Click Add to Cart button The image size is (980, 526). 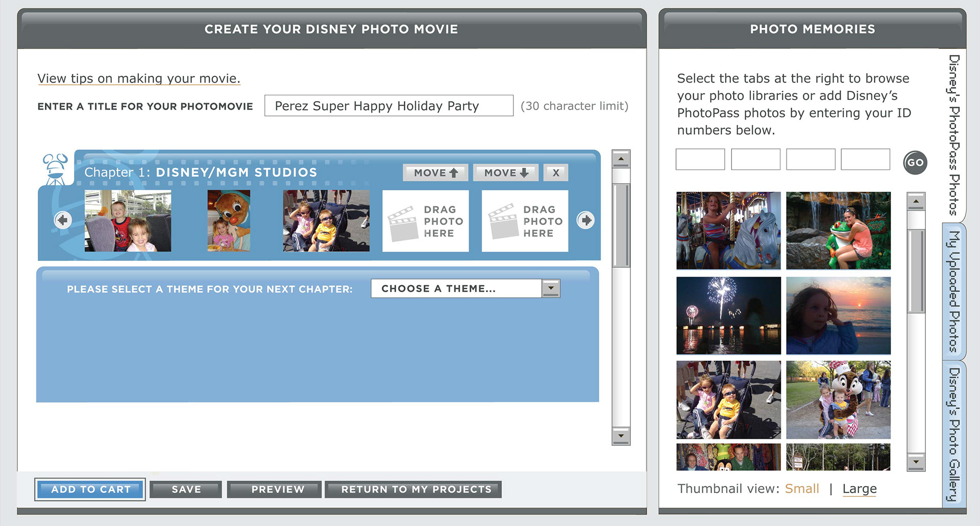point(90,489)
